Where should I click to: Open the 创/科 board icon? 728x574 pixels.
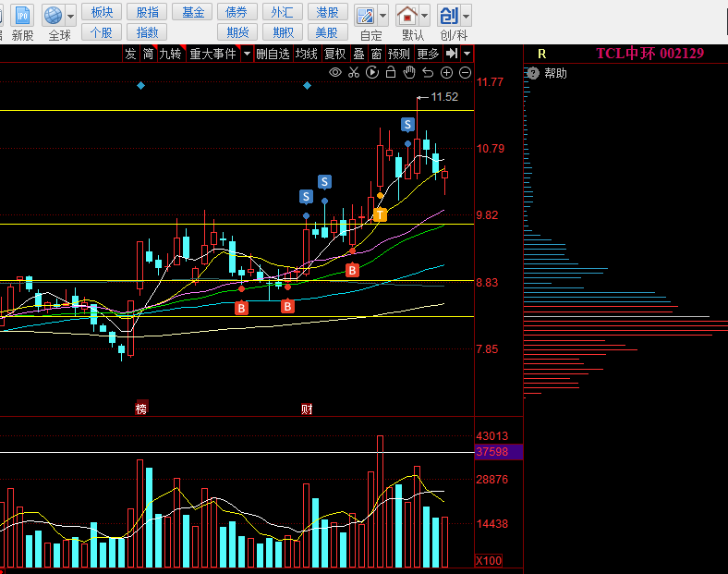448,16
